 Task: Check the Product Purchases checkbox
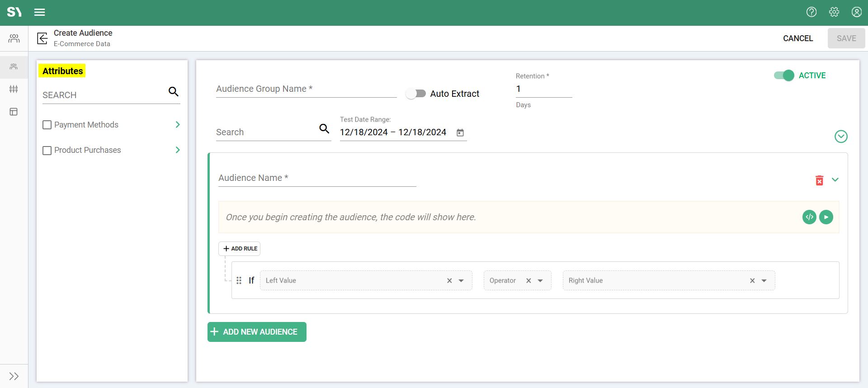point(47,150)
